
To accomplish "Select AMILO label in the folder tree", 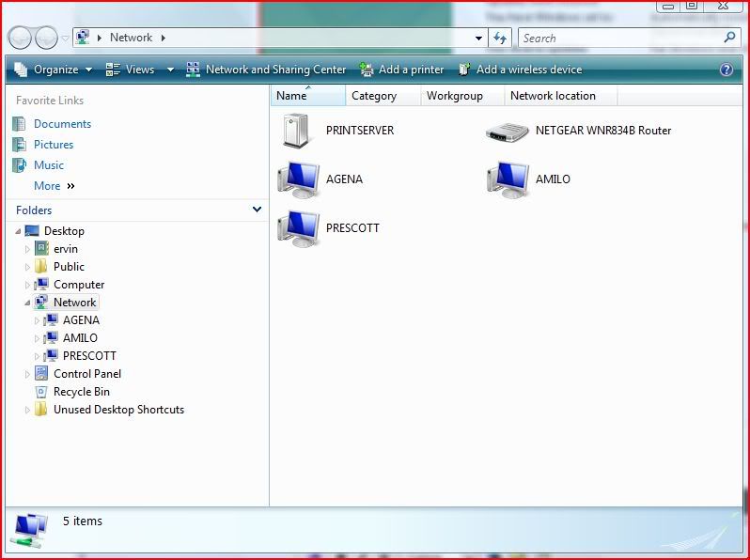I will [81, 337].
